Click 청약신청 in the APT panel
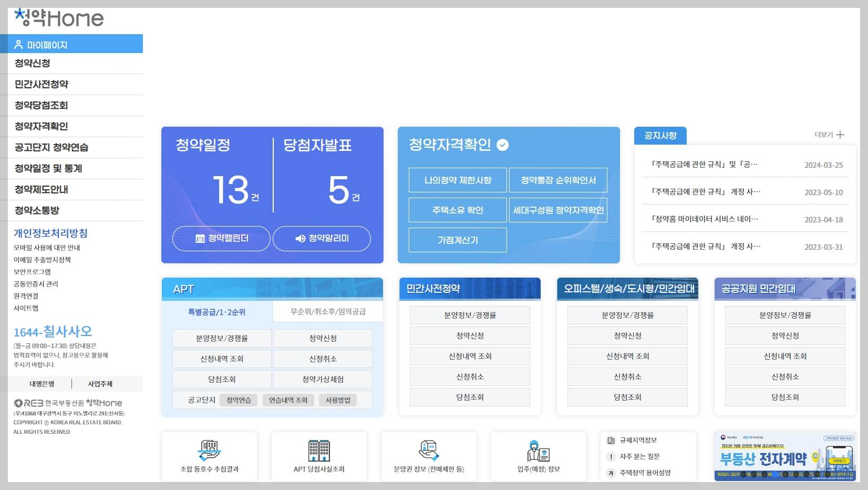The width and height of the screenshot is (868, 490). click(323, 338)
